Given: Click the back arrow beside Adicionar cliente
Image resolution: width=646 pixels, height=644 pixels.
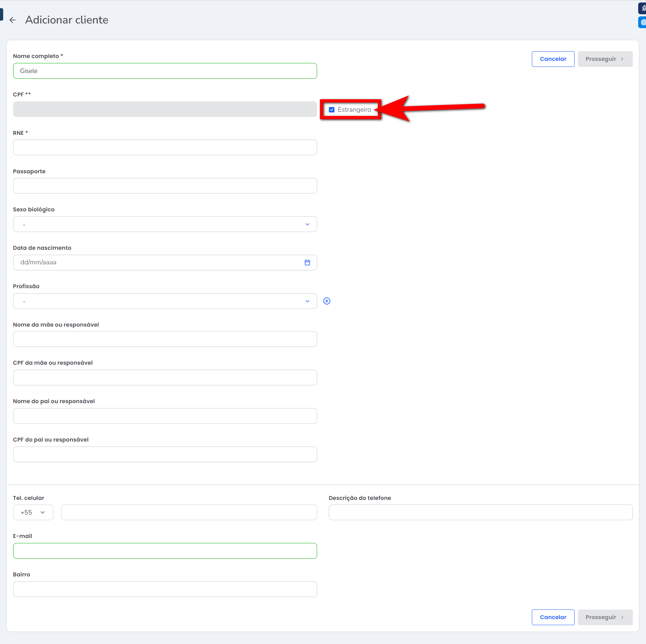Looking at the screenshot, I should click(x=13, y=20).
